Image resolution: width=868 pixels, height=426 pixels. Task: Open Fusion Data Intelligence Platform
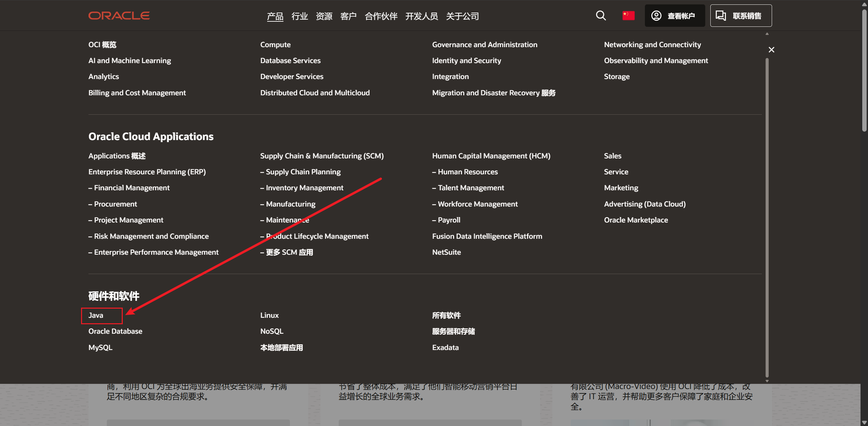point(488,236)
